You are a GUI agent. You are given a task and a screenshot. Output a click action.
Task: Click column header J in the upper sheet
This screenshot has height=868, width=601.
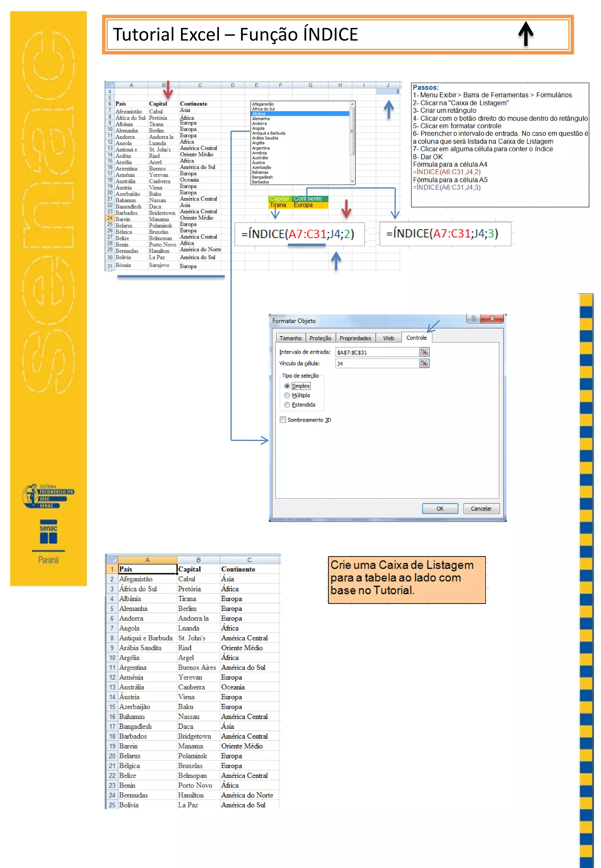[388, 85]
